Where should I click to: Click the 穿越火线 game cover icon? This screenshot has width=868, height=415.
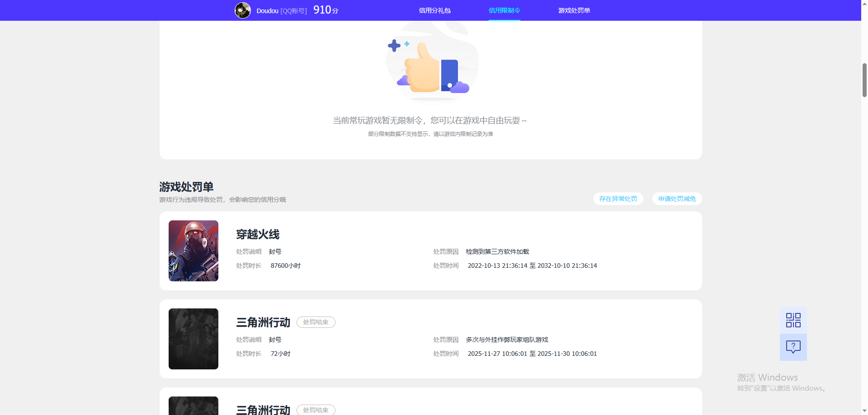pos(193,251)
